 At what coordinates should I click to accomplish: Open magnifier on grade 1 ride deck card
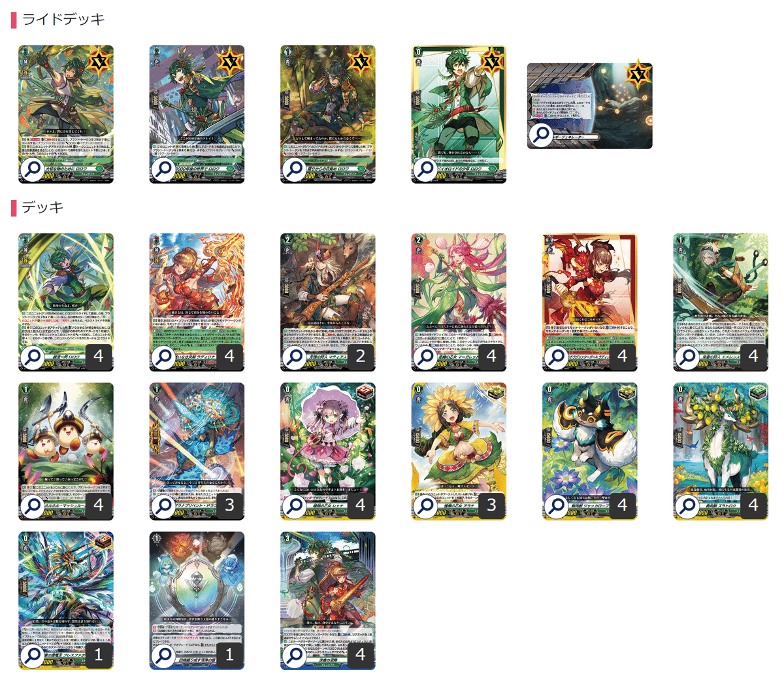[295, 169]
